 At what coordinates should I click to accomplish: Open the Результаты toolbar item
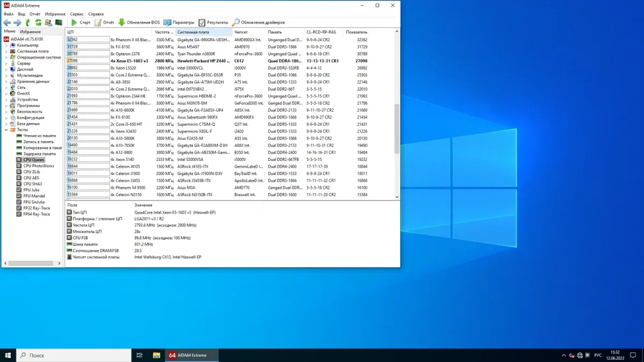click(213, 23)
